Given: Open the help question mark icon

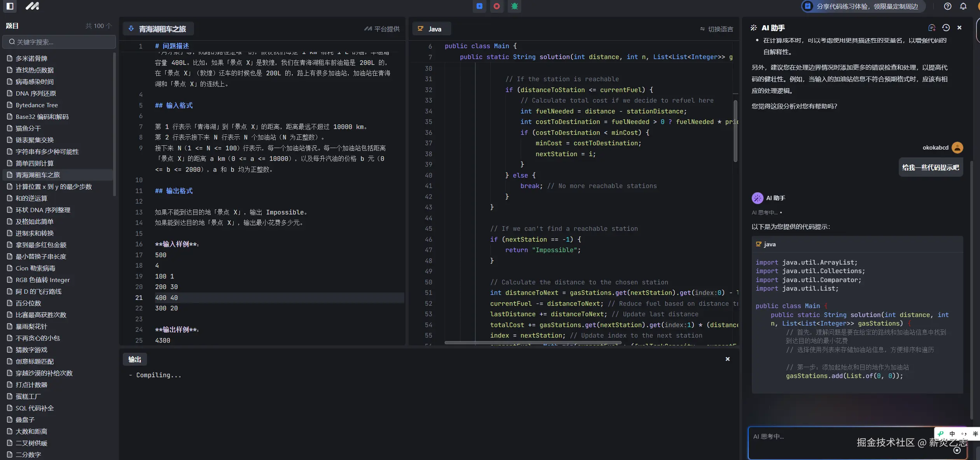Looking at the screenshot, I should 947,6.
